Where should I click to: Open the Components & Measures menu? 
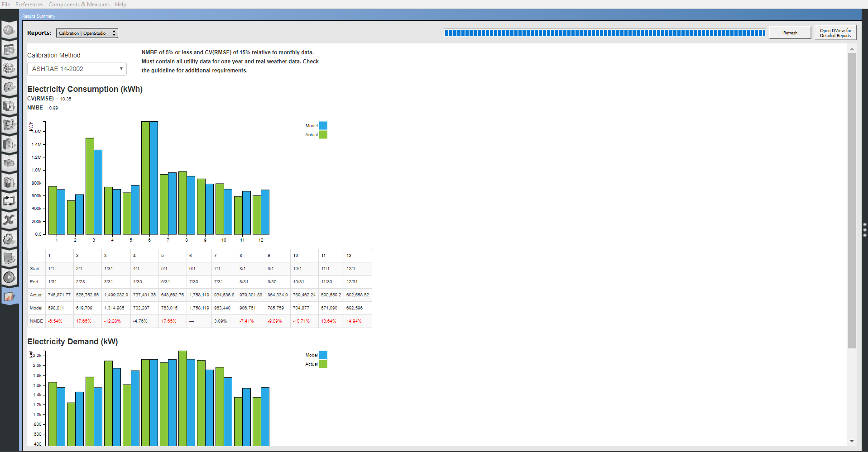point(79,4)
